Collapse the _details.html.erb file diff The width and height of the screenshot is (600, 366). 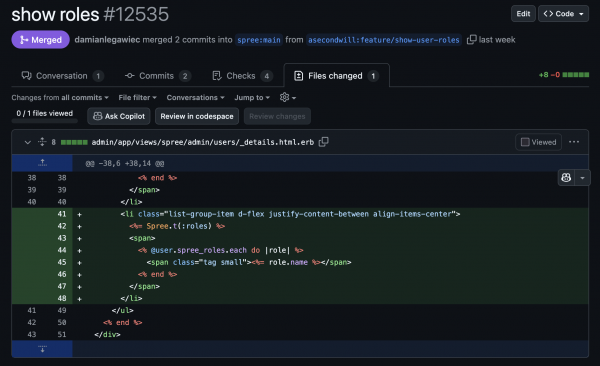[x=28, y=142]
